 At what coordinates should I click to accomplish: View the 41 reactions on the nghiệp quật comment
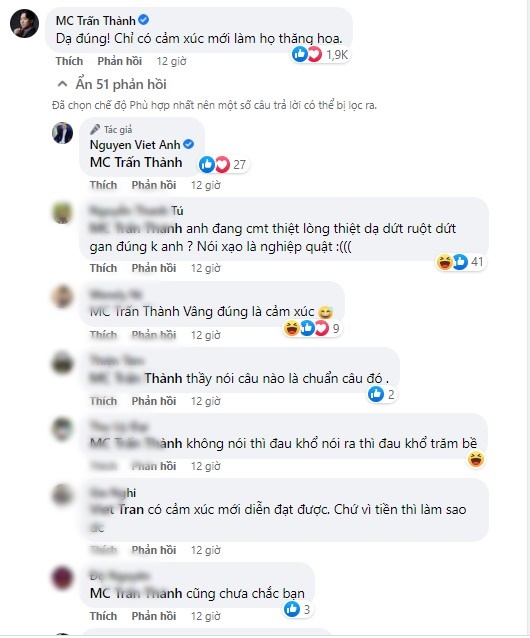[460, 262]
